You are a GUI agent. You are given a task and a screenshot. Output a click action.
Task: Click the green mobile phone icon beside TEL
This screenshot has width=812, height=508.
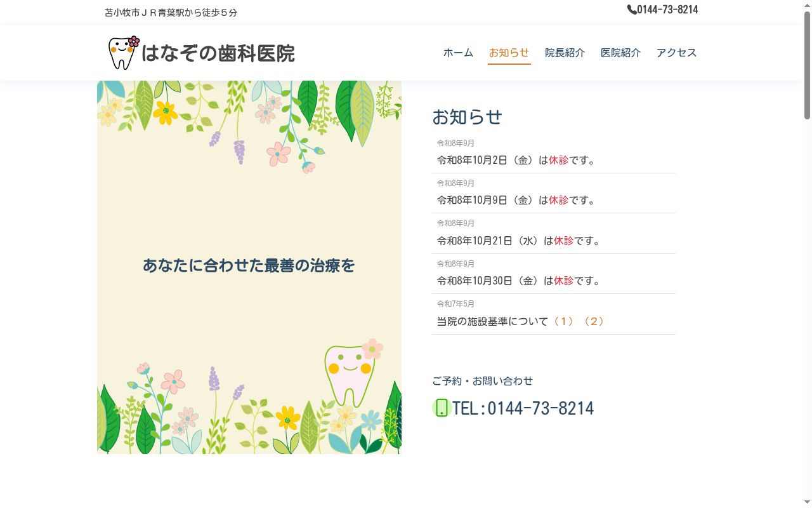[x=442, y=408]
